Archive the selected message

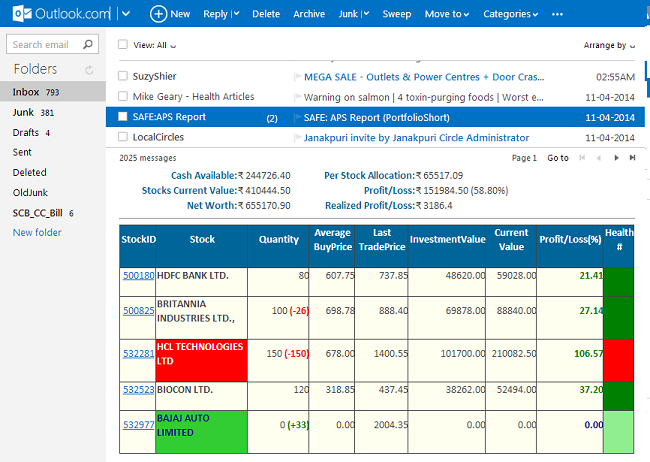click(309, 14)
